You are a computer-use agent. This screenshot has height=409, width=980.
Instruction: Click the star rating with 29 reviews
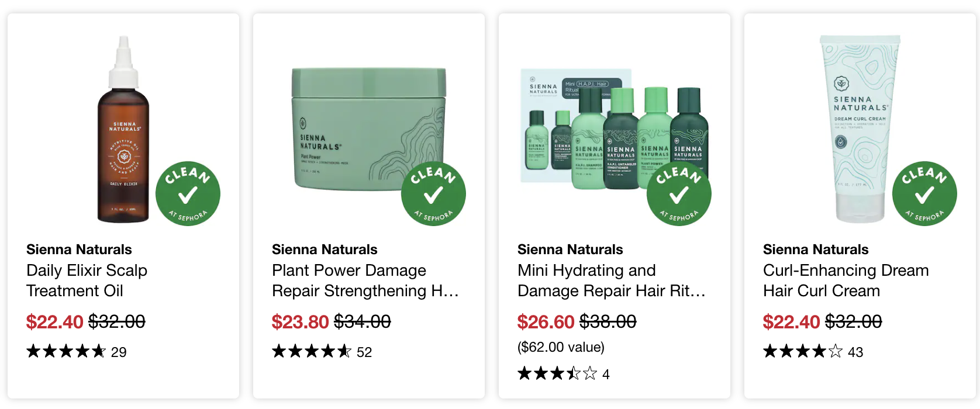77,352
